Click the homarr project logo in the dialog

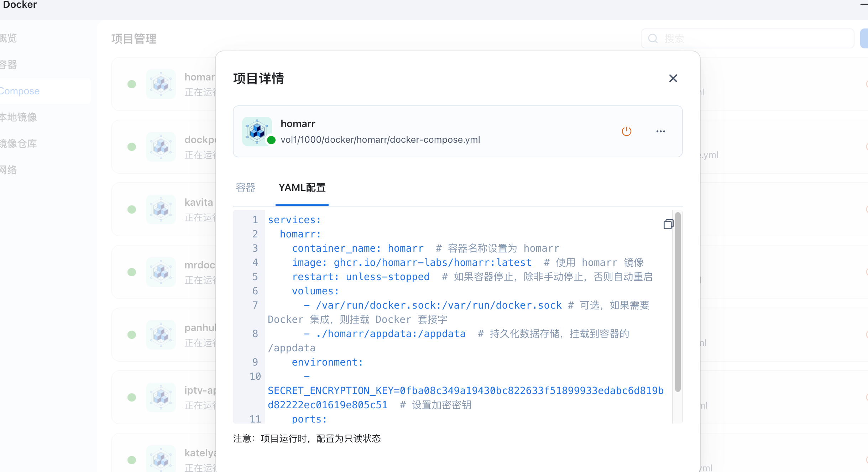click(x=257, y=131)
